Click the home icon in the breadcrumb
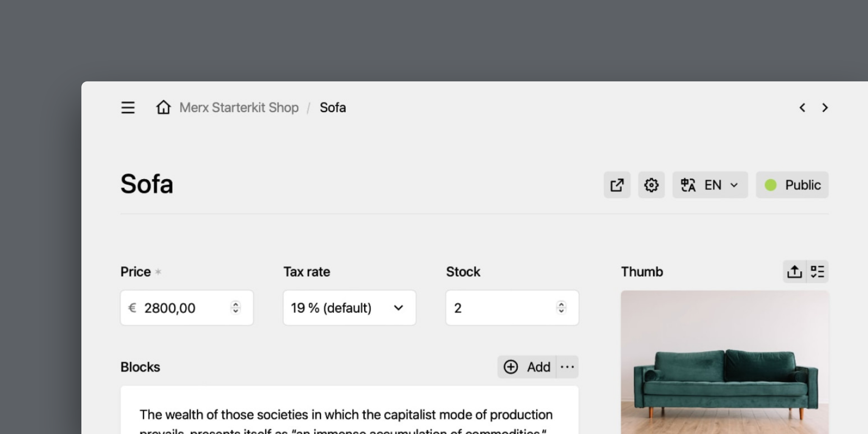The height and width of the screenshot is (434, 868). point(164,108)
